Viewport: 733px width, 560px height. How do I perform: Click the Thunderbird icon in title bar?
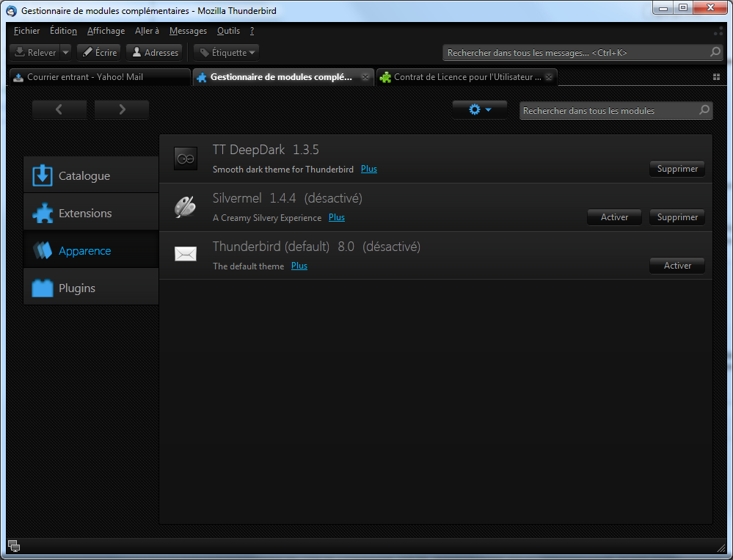[12, 10]
